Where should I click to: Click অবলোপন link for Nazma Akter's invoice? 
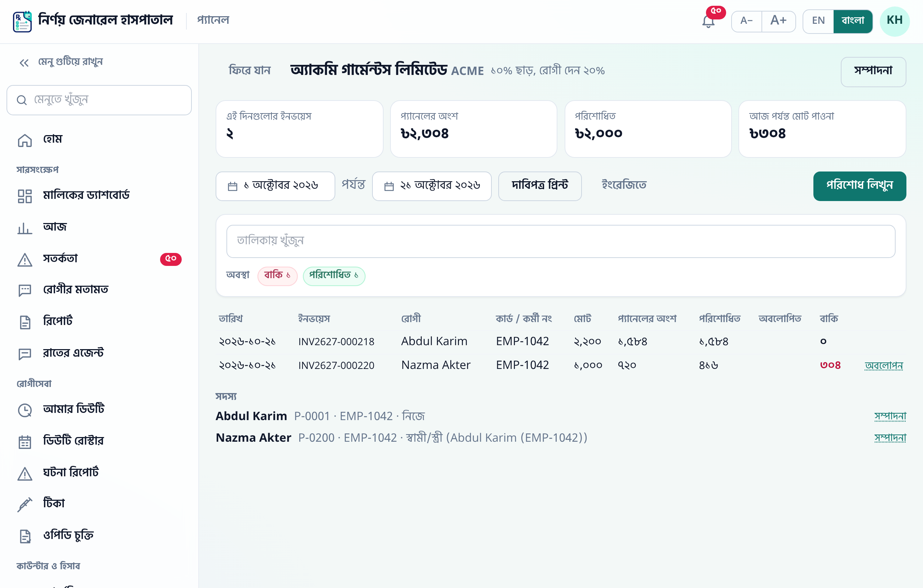click(884, 365)
